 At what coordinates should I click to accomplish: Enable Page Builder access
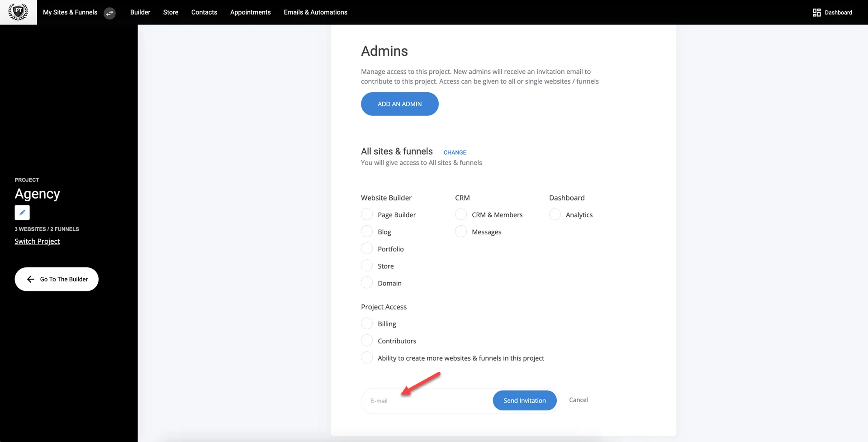coord(367,214)
